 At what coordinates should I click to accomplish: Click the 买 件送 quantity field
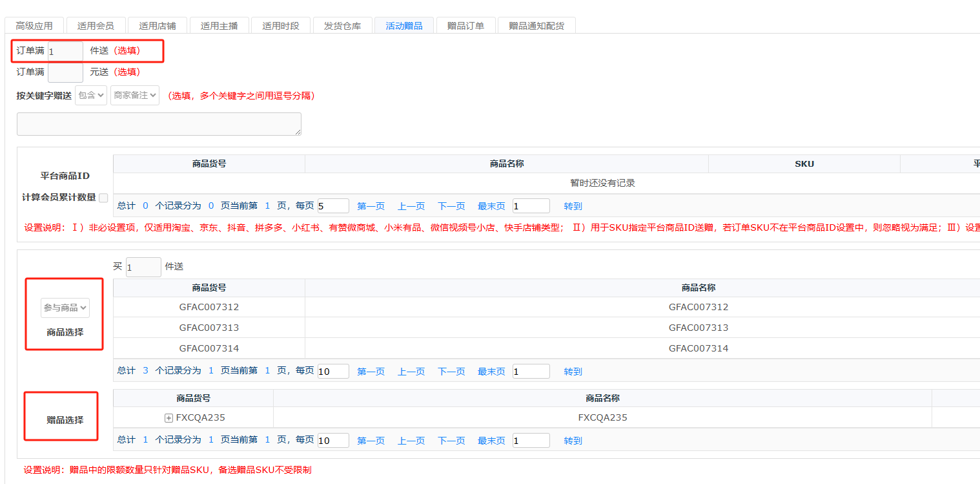pyautogui.click(x=143, y=267)
